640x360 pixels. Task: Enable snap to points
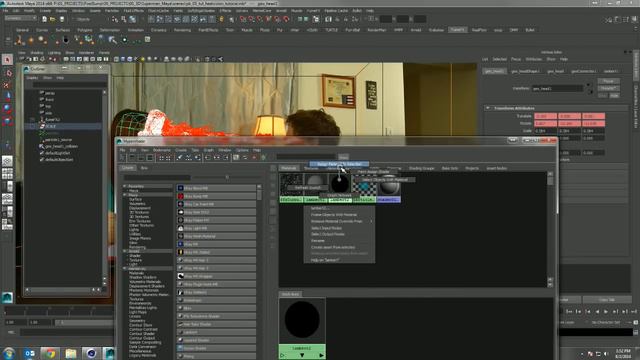(x=260, y=19)
